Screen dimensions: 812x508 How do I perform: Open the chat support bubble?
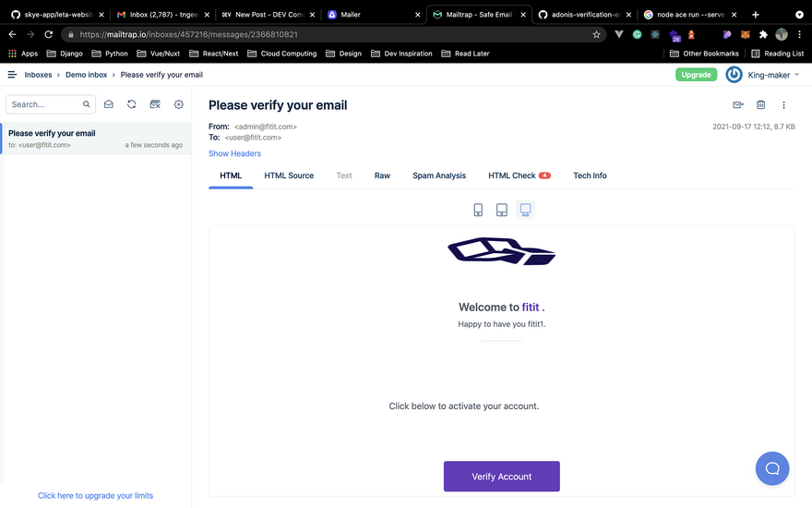[x=772, y=468]
